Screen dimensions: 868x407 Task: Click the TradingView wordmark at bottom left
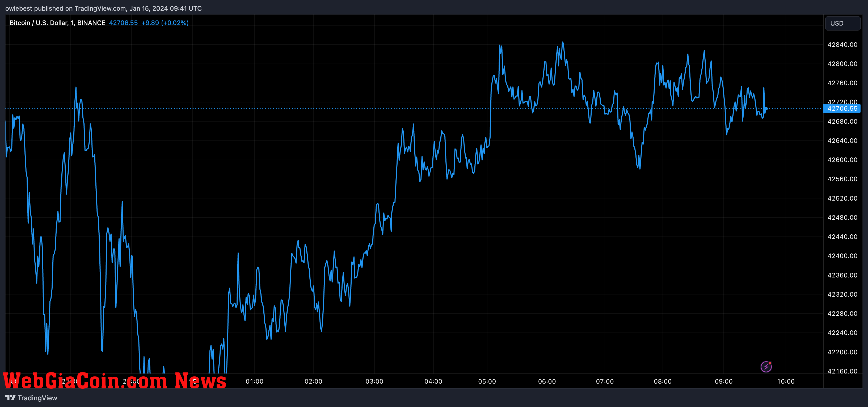point(37,398)
